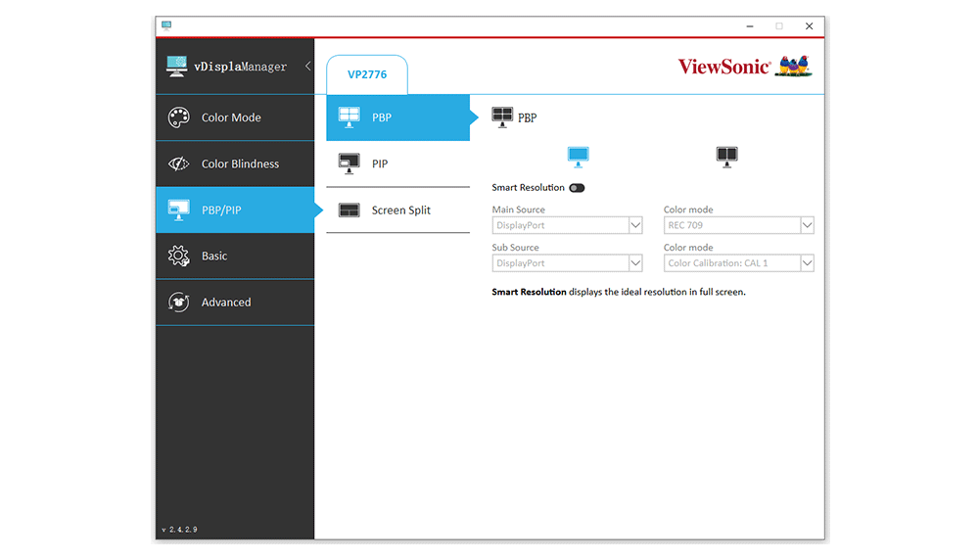The height and width of the screenshot is (560, 979).
Task: Click the PBP header icon in content pane
Action: click(502, 117)
